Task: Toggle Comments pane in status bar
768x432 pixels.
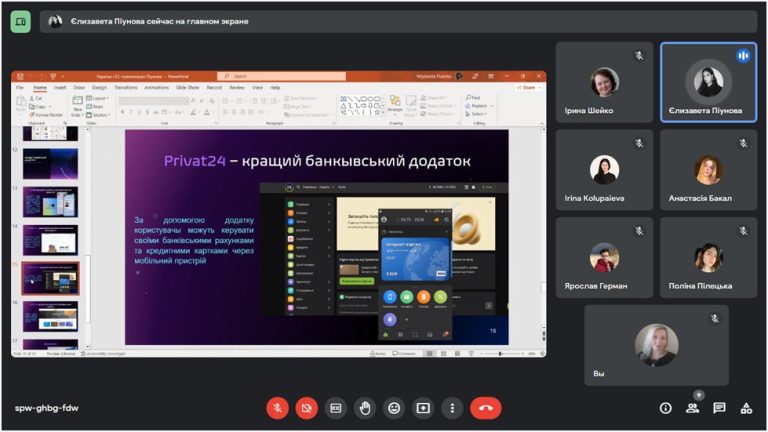Action: pos(405,353)
